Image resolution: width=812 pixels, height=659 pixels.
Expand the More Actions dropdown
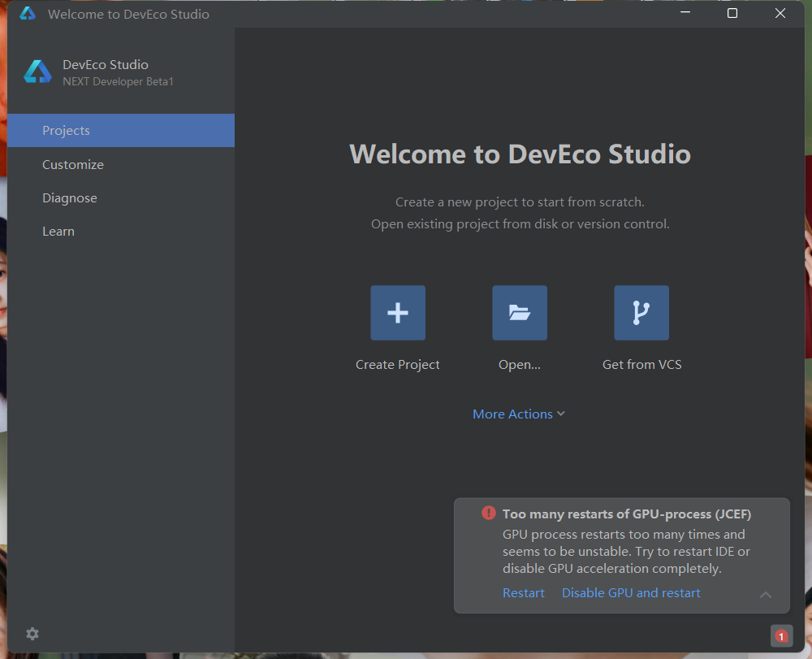pos(519,414)
